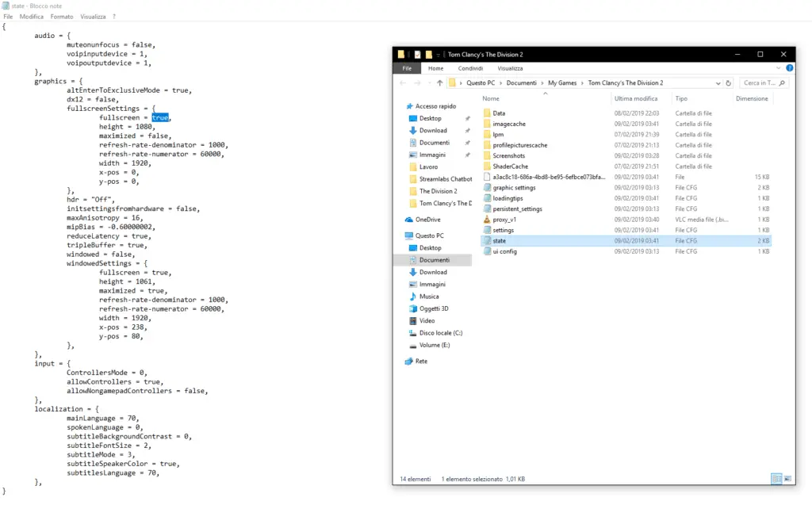Viewport: 812px width, 505px height.
Task: Select highlighted Documenti under Questo PC
Action: click(x=434, y=260)
